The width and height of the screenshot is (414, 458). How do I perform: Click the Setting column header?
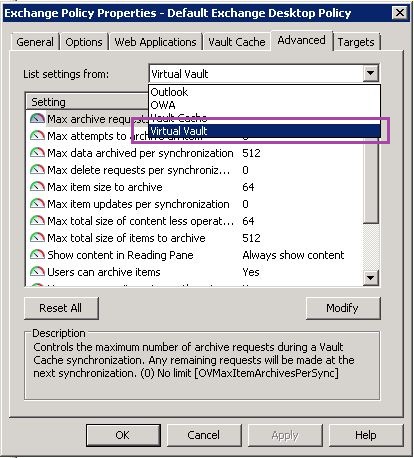(87, 102)
